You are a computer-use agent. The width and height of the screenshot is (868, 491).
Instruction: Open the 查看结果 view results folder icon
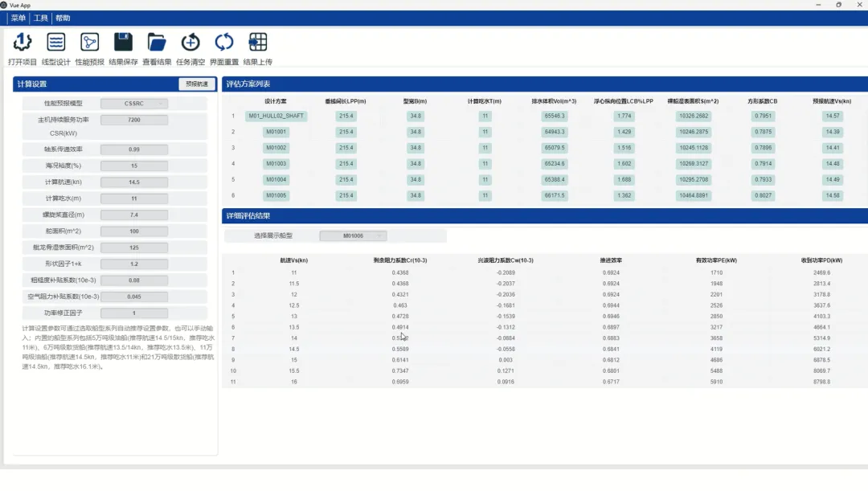pos(157,42)
